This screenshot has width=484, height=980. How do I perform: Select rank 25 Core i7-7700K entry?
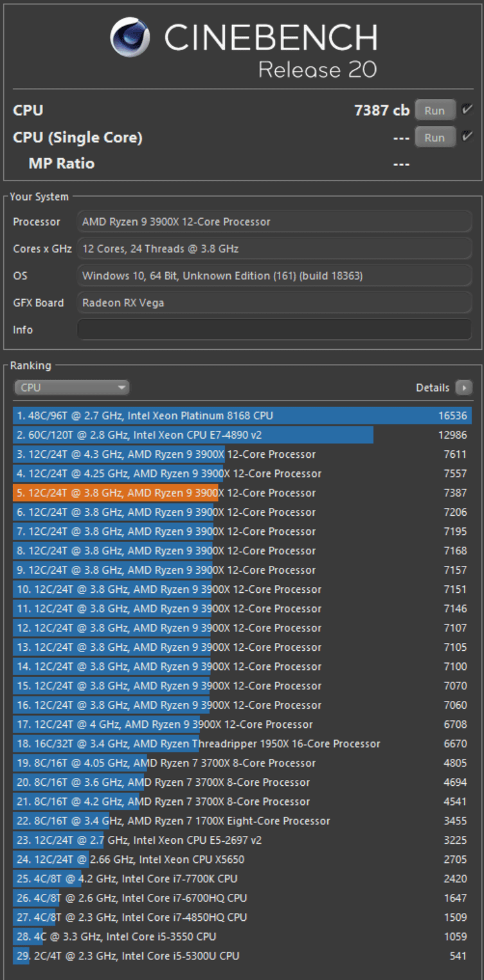click(x=242, y=878)
